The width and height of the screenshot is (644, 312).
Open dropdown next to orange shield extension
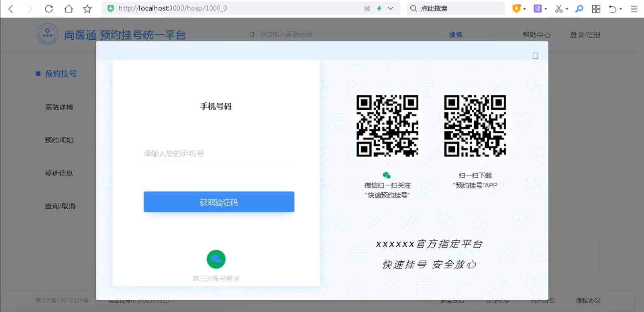pos(525,9)
